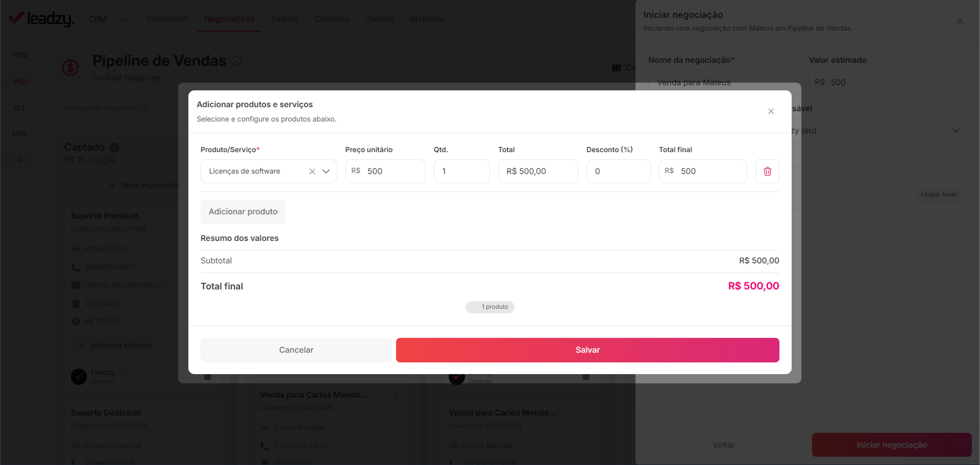Click Limpar texto in side panel
Image resolution: width=980 pixels, height=465 pixels.
point(939,194)
